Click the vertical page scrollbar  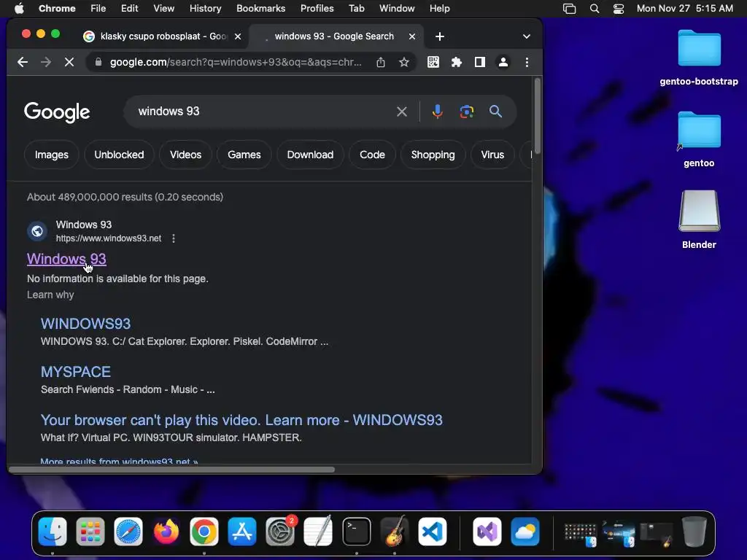click(538, 116)
